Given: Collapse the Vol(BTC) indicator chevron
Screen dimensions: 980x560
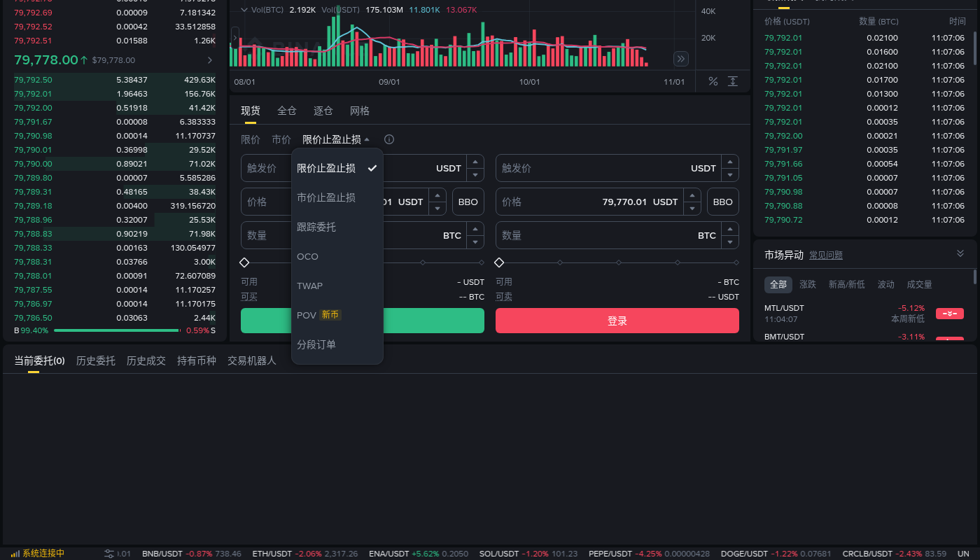Looking at the screenshot, I should tap(244, 10).
